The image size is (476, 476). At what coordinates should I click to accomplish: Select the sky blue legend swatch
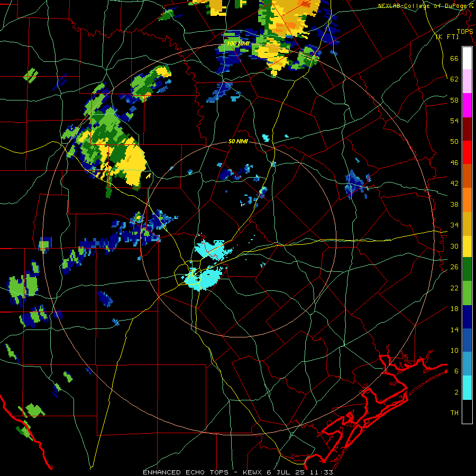point(467,364)
